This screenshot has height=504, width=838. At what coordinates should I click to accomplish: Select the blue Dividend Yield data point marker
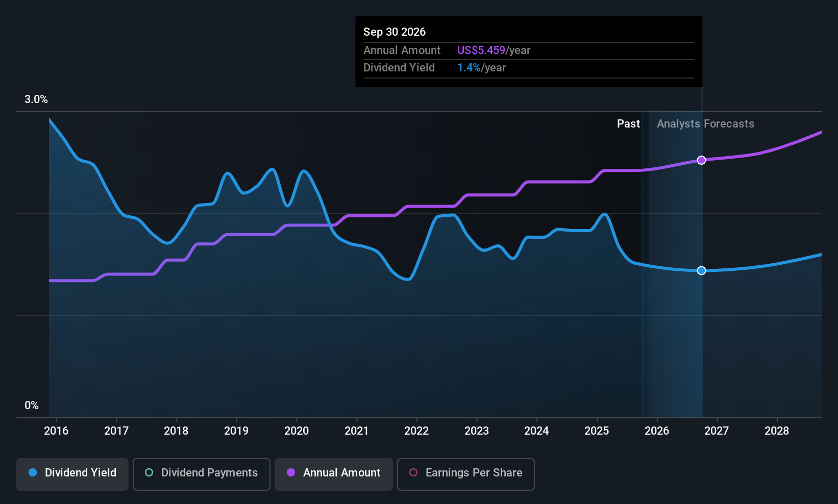click(x=701, y=270)
